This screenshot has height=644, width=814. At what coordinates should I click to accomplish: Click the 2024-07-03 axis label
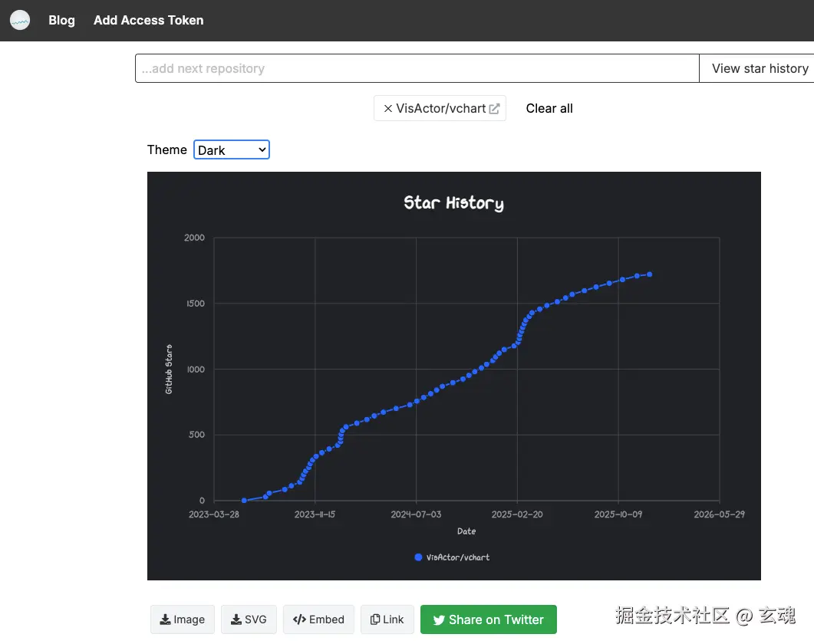point(416,514)
